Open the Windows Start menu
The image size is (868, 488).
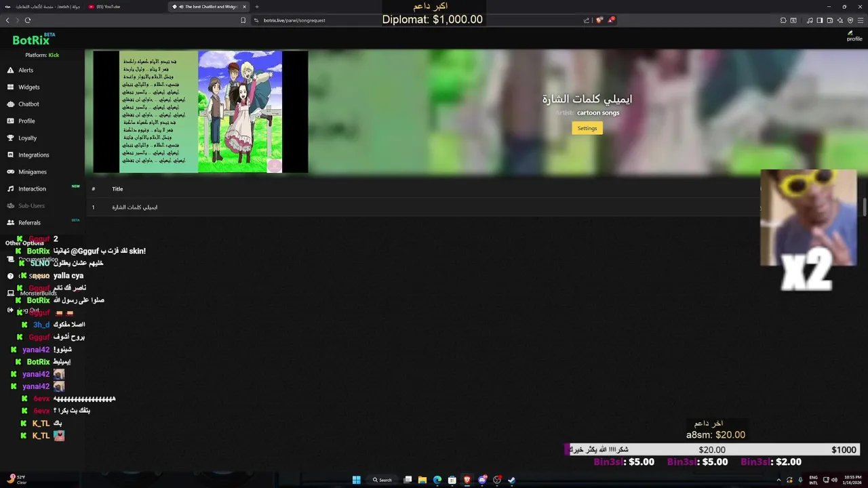357,480
